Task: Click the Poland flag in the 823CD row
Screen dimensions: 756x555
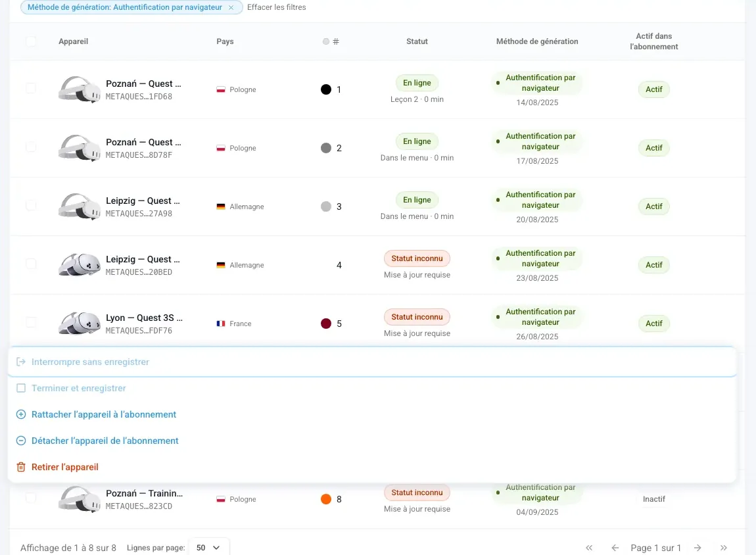Action: [x=221, y=499]
